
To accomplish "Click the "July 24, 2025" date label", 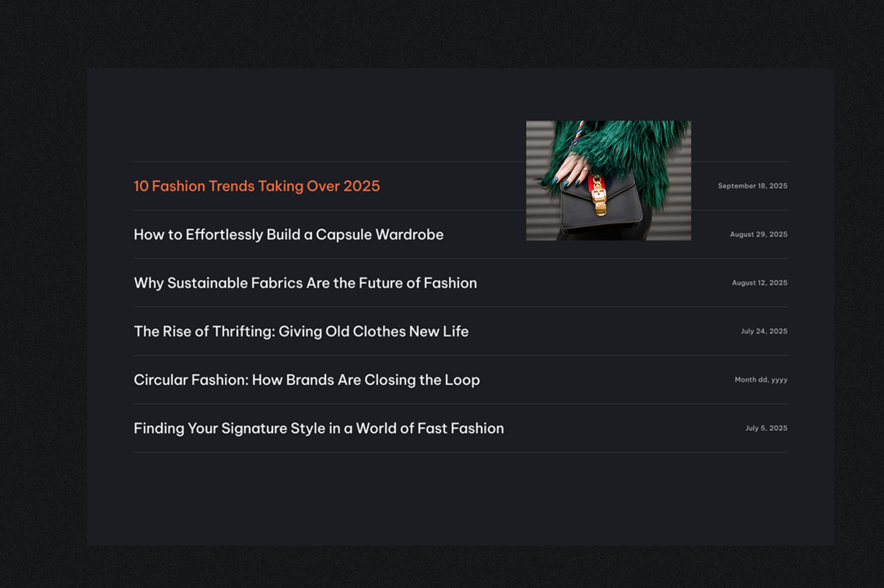I will [x=764, y=331].
